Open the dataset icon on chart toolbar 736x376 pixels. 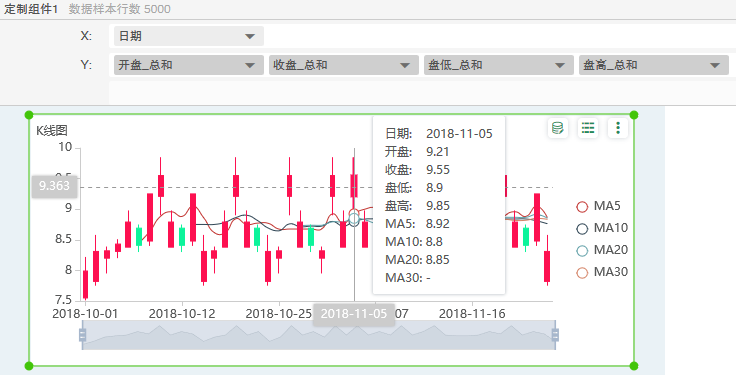(x=558, y=128)
